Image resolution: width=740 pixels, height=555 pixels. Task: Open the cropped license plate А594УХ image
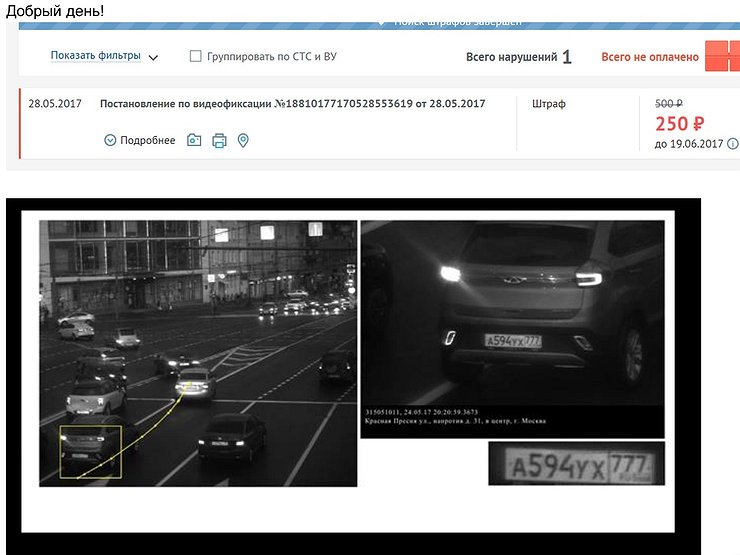[576, 463]
